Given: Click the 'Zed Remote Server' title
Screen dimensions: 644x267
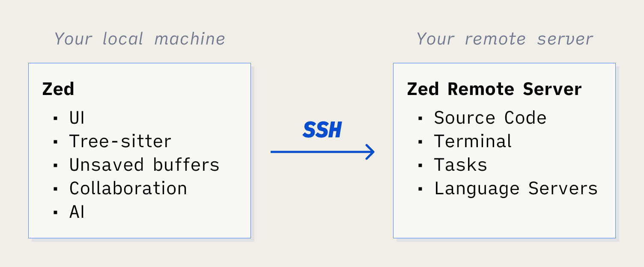Looking at the screenshot, I should [x=494, y=89].
